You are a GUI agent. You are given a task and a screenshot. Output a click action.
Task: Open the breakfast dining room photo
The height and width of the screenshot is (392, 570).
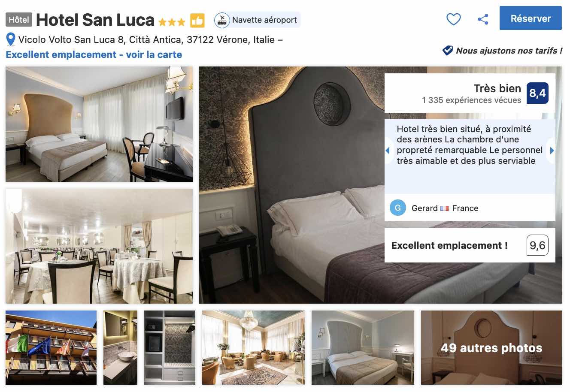click(99, 246)
